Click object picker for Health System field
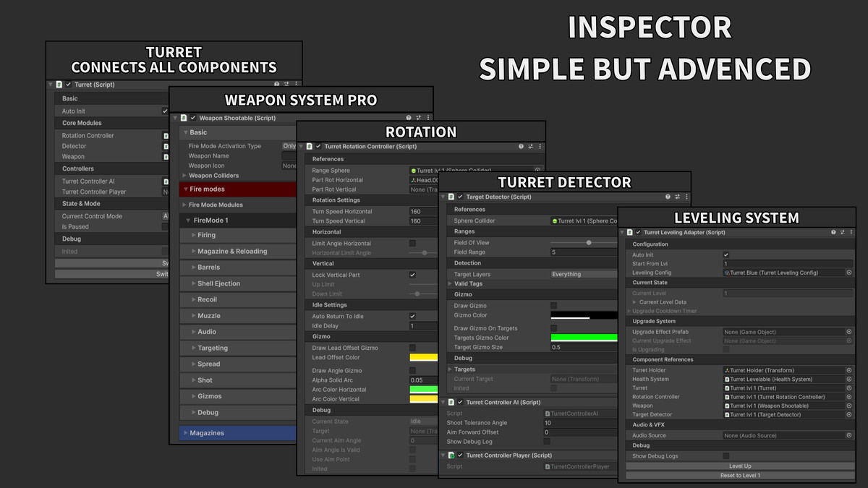The image size is (868, 488). coord(849,379)
